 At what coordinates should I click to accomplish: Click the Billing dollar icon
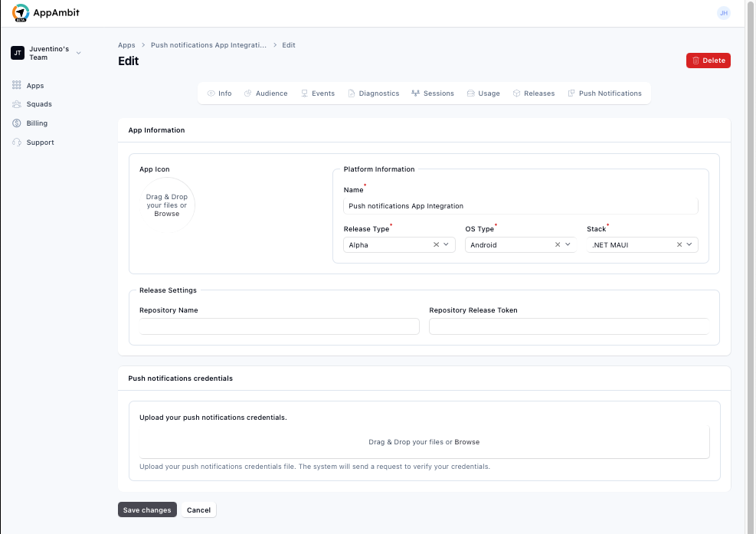coord(17,123)
